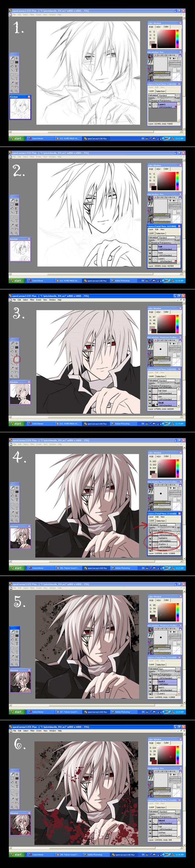The height and width of the screenshot is (868, 195).
Task: Hide the shadow 1 layer via its eye icon
Action: click(150, 545)
